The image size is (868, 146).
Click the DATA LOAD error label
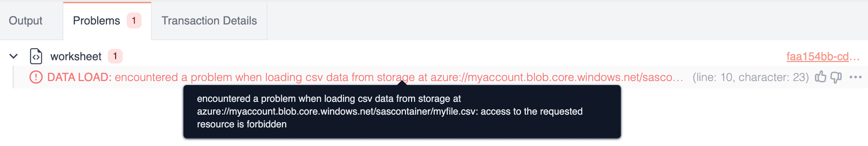click(x=79, y=77)
